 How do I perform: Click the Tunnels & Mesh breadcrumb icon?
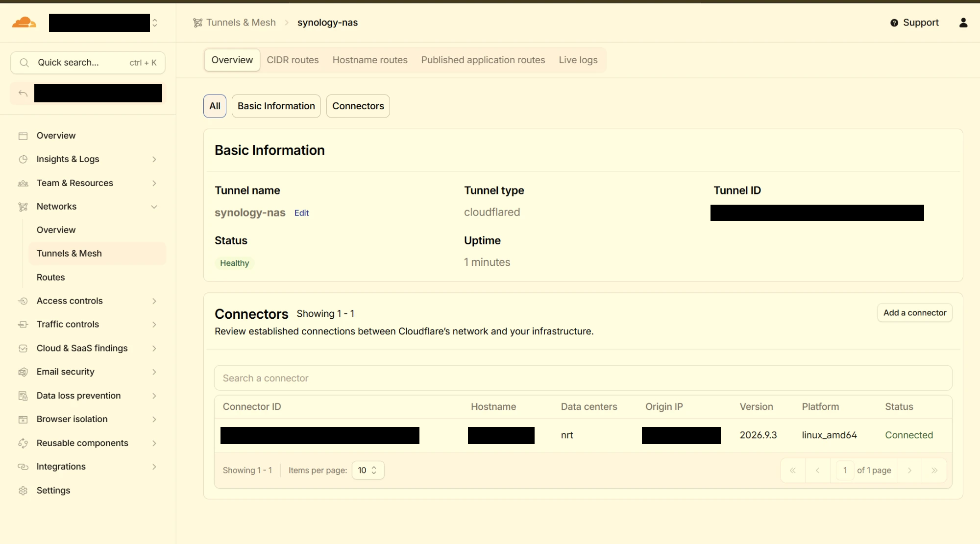(197, 23)
